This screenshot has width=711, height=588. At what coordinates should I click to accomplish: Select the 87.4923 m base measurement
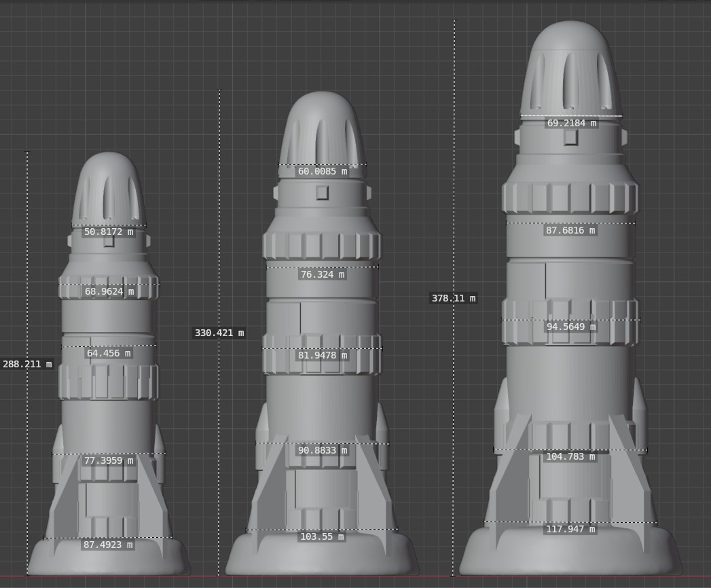tap(109, 545)
